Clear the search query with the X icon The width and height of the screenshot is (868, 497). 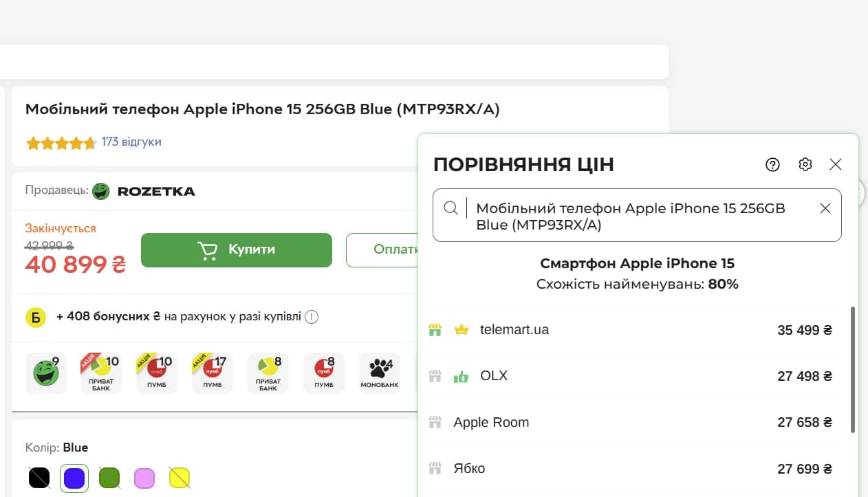coord(825,208)
